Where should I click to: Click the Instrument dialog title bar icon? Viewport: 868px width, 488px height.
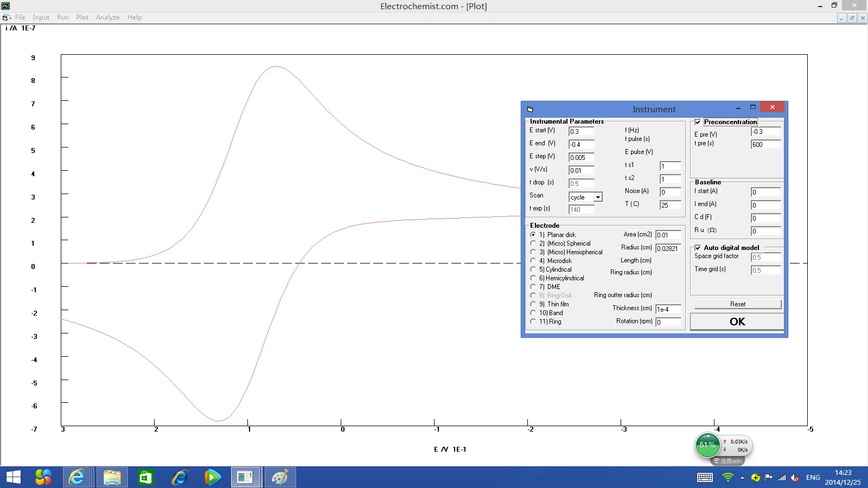[x=530, y=109]
